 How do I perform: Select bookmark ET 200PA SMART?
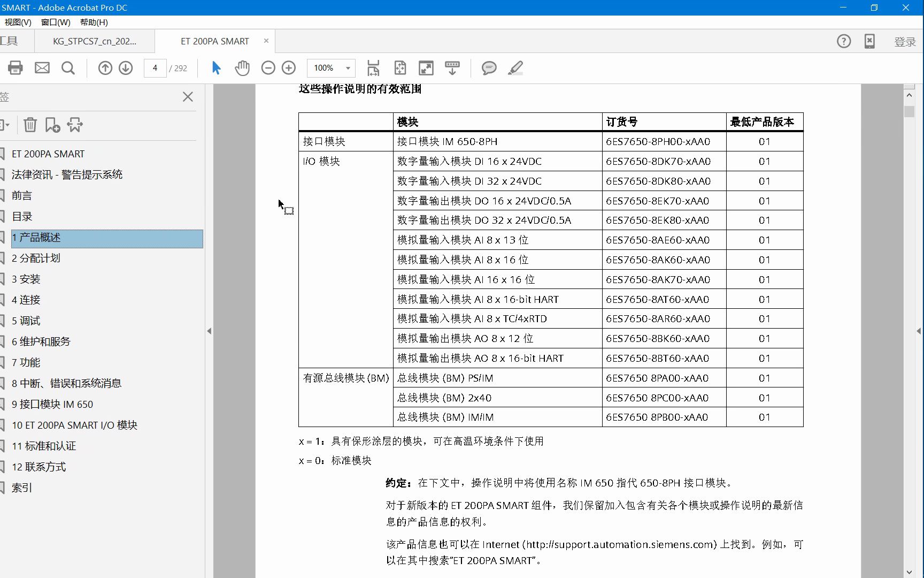click(x=48, y=154)
